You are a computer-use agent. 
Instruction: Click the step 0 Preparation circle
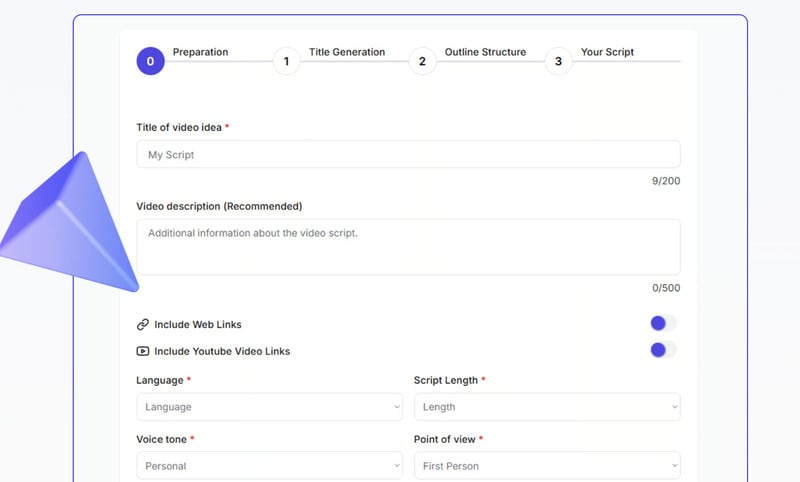pos(150,61)
